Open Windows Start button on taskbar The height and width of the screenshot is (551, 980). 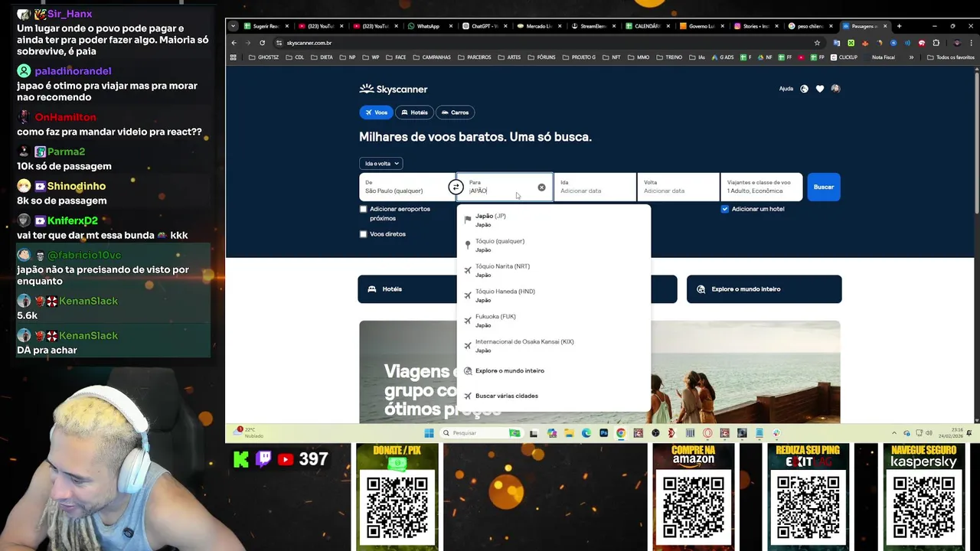pyautogui.click(x=429, y=433)
